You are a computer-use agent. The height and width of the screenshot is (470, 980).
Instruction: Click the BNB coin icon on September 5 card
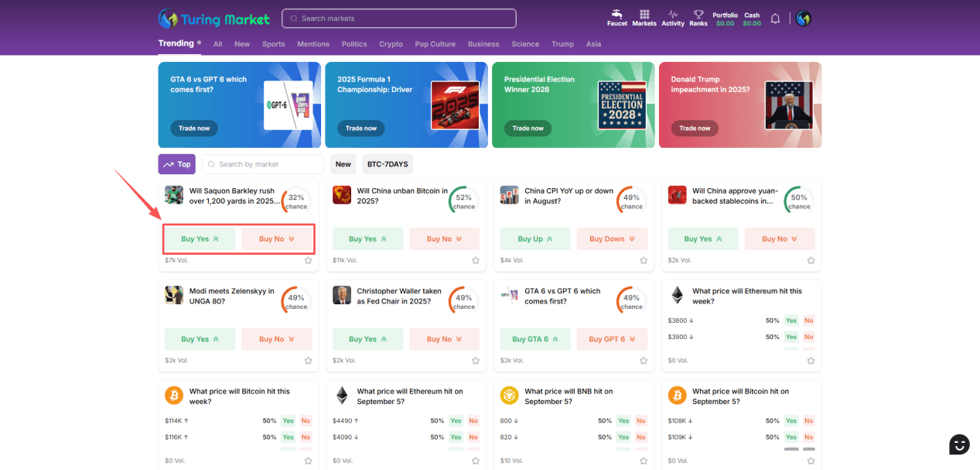click(x=509, y=396)
